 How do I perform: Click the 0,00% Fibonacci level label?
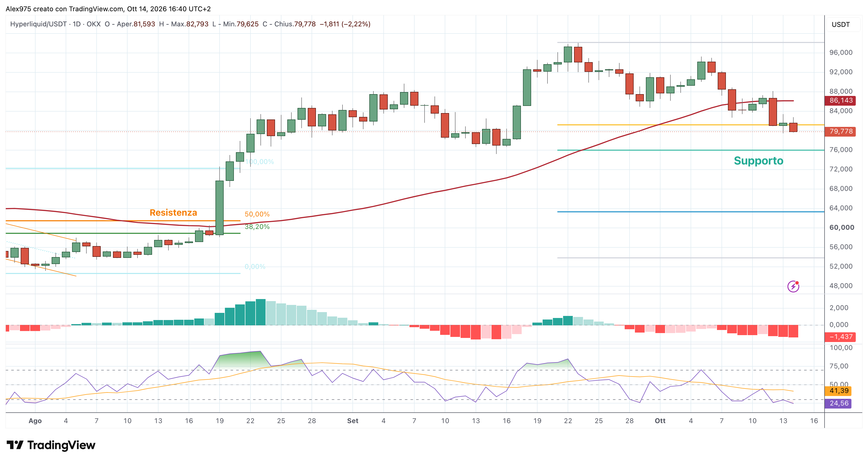pyautogui.click(x=255, y=267)
